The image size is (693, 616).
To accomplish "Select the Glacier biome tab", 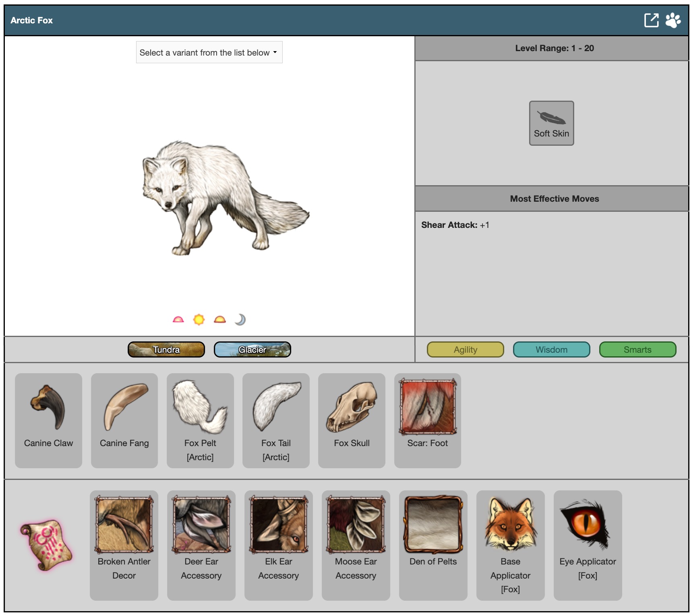I will pyautogui.click(x=252, y=349).
